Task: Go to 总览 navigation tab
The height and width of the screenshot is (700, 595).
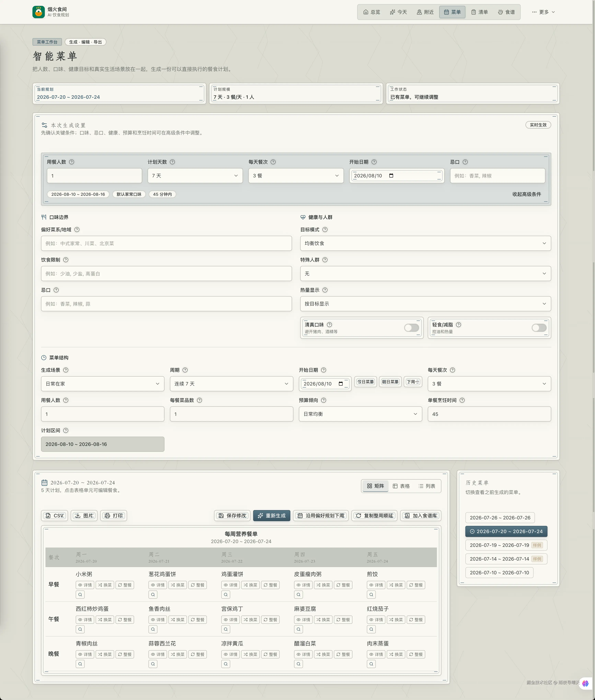Action: (x=371, y=12)
